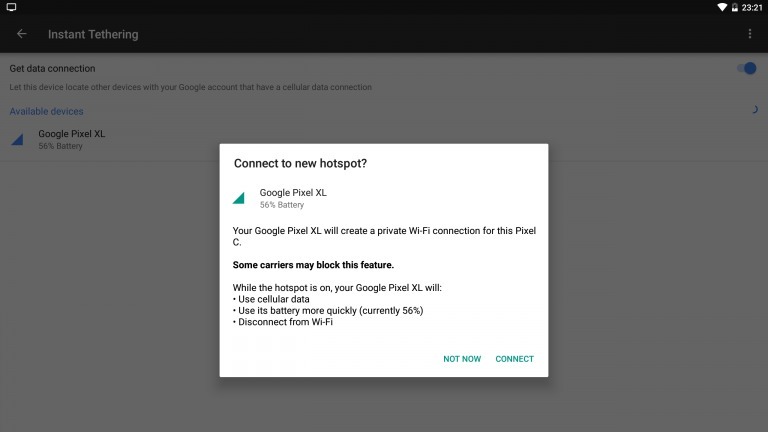
Task: Select Google Pixel XL in the device list
Action: [71, 133]
